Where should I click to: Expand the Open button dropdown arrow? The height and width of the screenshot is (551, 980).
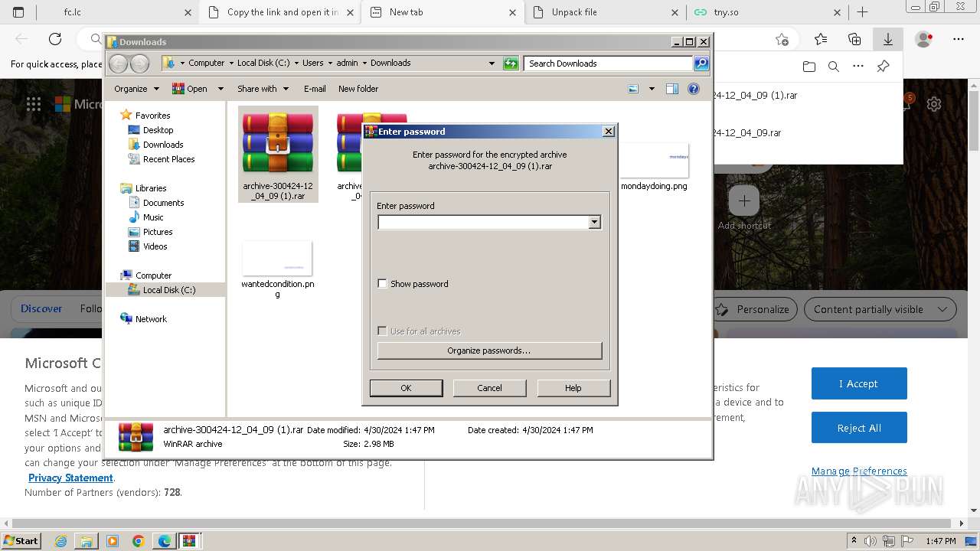pyautogui.click(x=220, y=89)
